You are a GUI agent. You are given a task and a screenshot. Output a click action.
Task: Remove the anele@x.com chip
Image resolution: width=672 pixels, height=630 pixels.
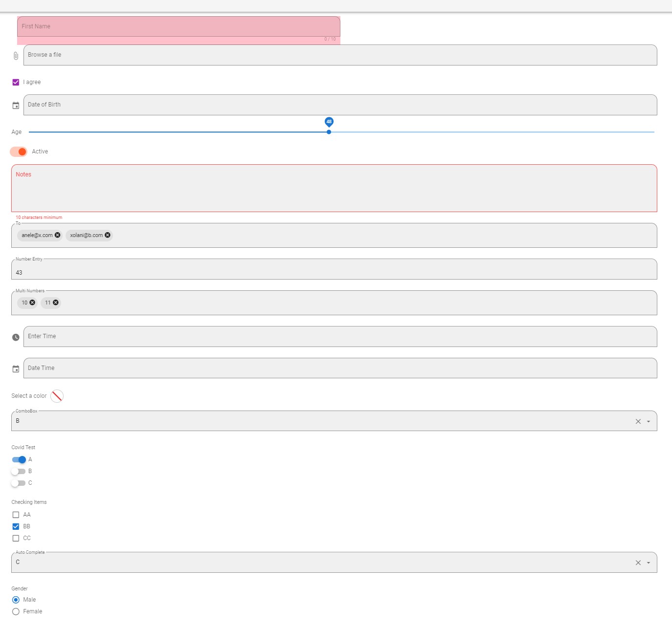(x=58, y=235)
